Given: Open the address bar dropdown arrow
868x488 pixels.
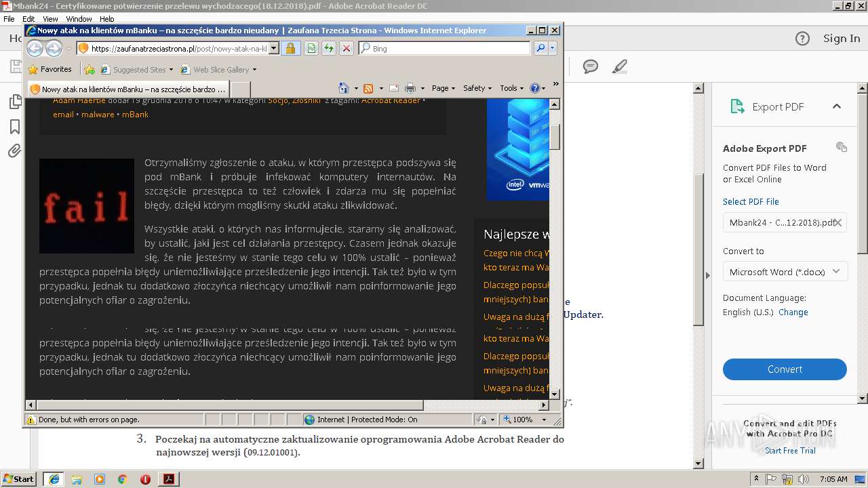Looking at the screenshot, I should (x=274, y=48).
